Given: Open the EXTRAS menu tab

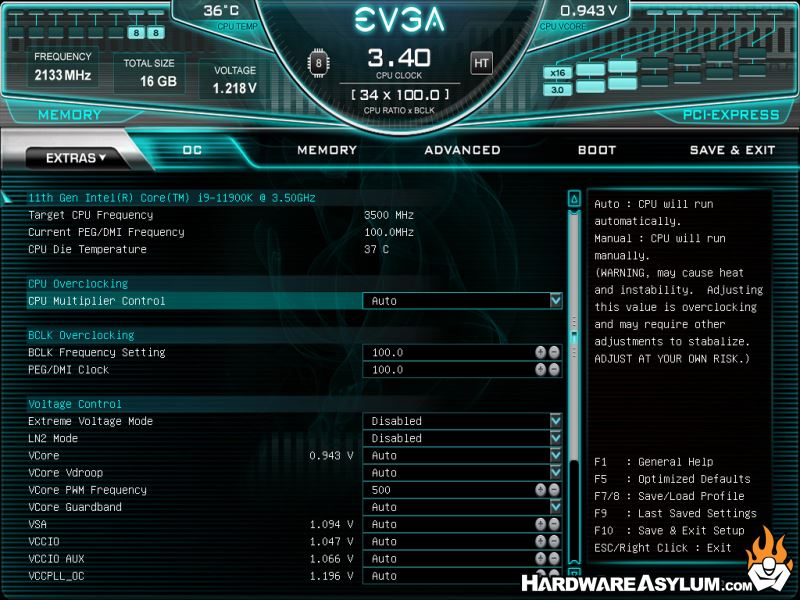Looking at the screenshot, I should tap(76, 158).
